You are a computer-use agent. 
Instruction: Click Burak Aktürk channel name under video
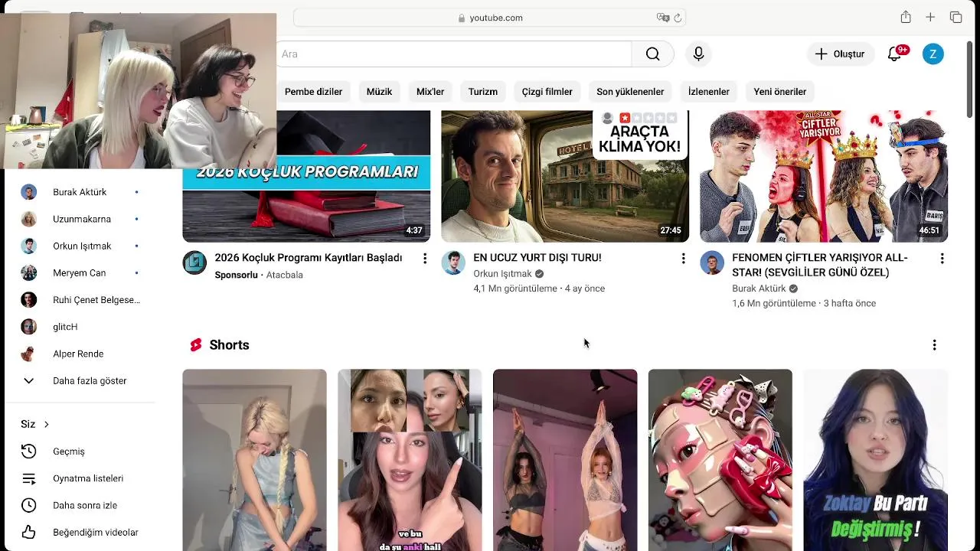(x=759, y=289)
